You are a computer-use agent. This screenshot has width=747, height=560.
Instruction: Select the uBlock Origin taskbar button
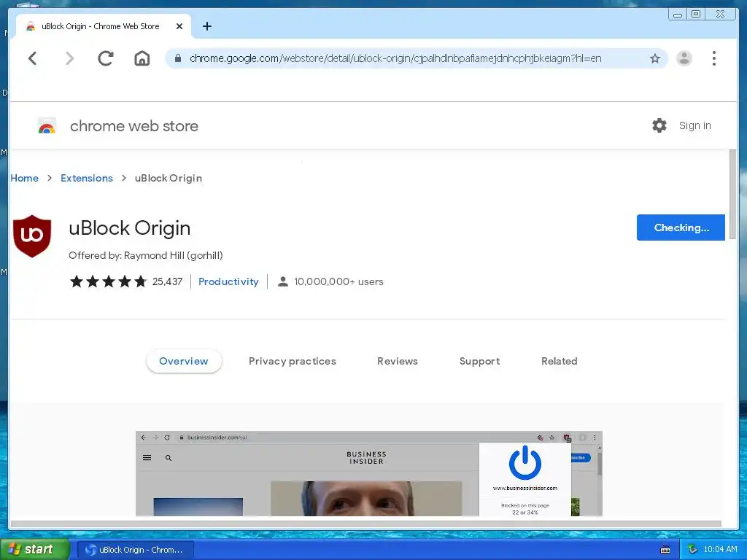pos(135,550)
